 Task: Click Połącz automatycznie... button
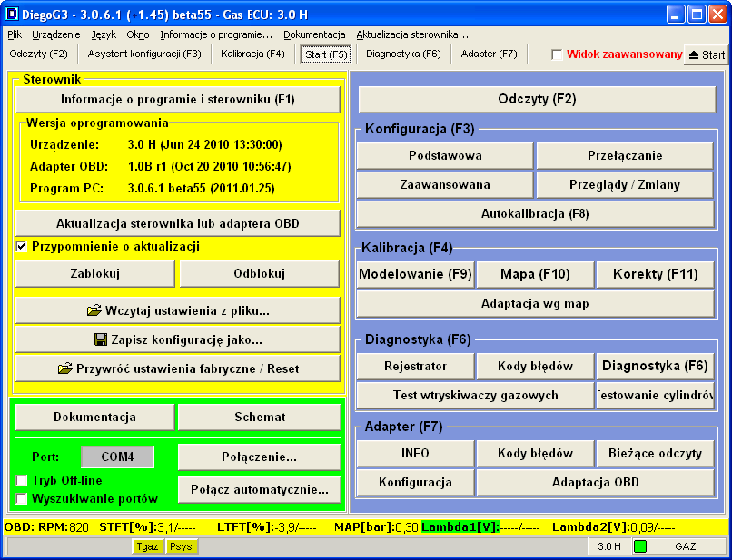(x=260, y=489)
